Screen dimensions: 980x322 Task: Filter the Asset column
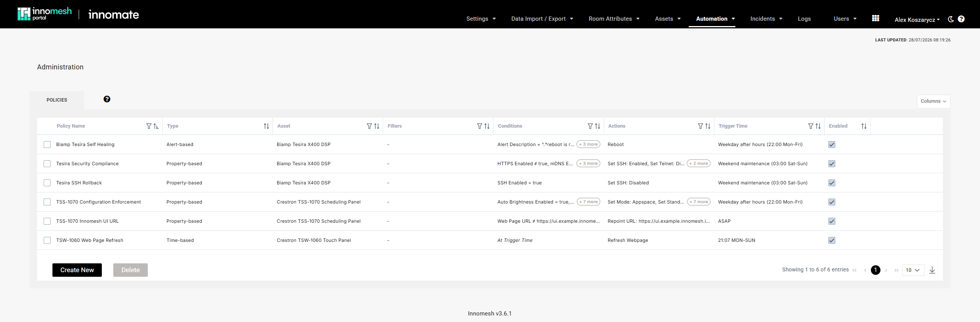tap(369, 126)
